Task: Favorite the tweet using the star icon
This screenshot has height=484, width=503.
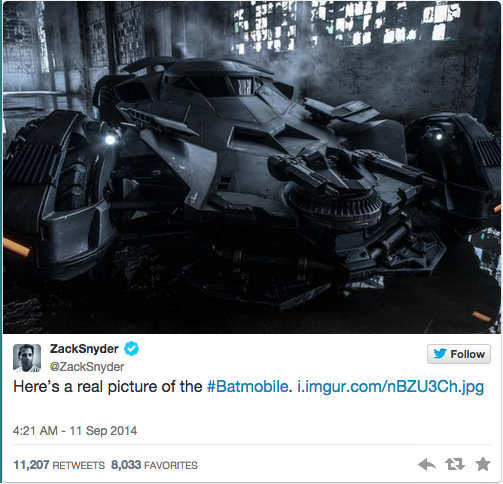Action: (483, 464)
